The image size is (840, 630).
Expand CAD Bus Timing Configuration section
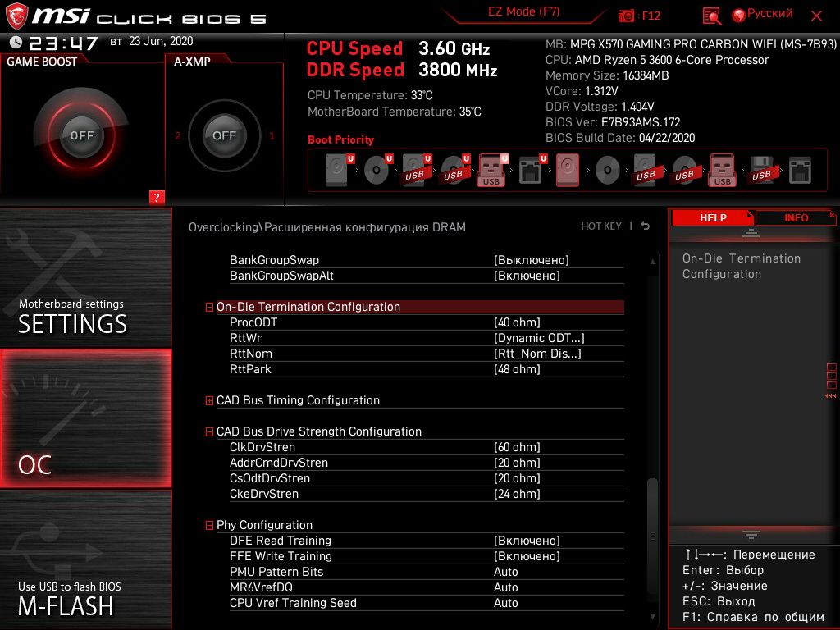pos(209,400)
